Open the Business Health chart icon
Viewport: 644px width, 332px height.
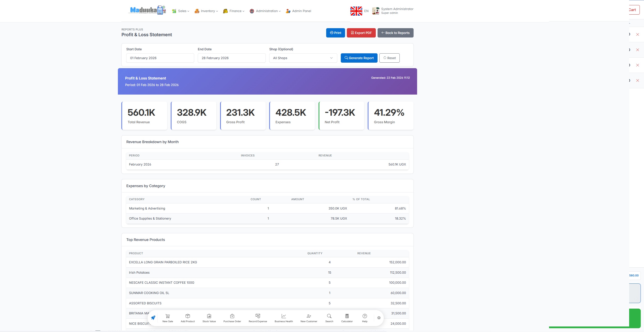click(284, 316)
